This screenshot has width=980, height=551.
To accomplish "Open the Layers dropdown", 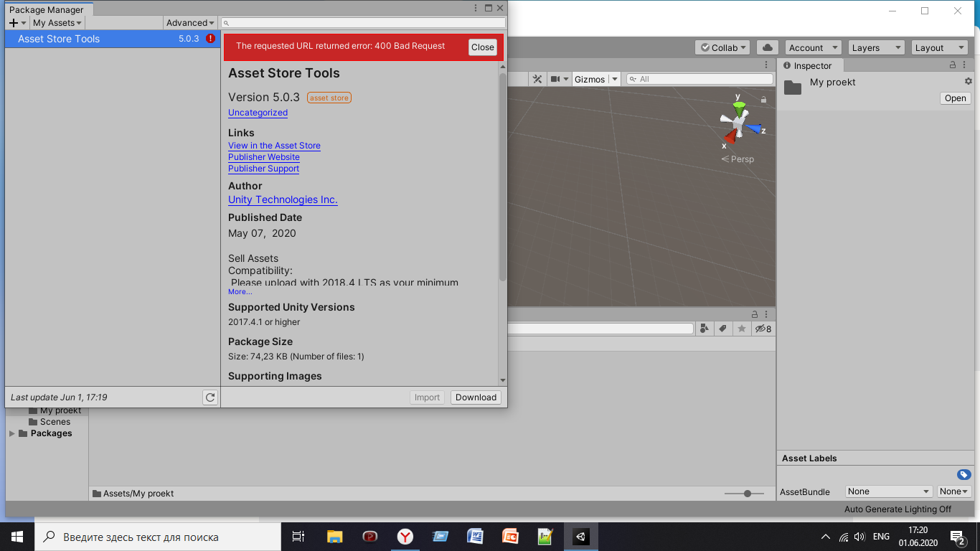I will (876, 47).
